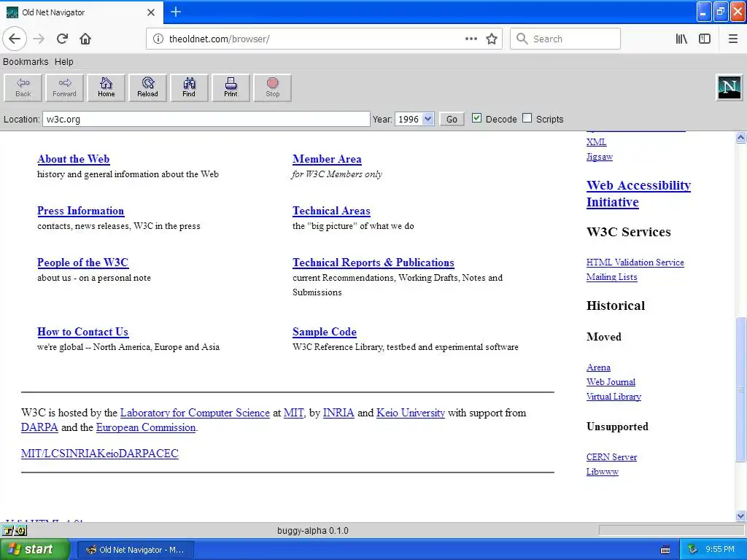Image resolution: width=747 pixels, height=560 pixels.
Task: Open Firefox hamburger menu
Action: tap(733, 39)
